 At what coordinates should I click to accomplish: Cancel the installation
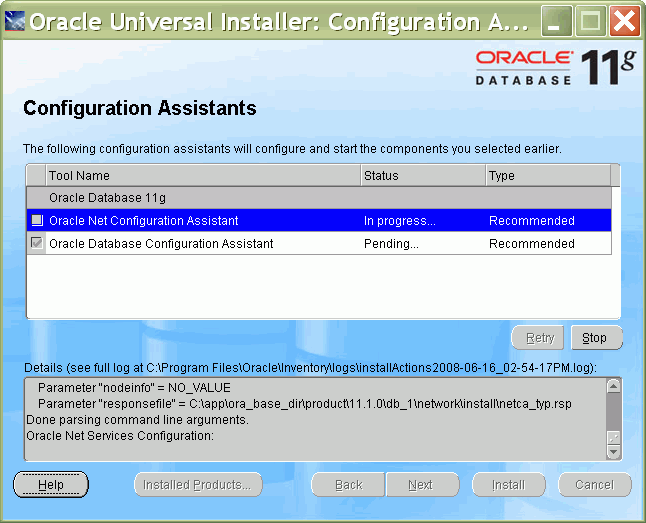tap(595, 485)
